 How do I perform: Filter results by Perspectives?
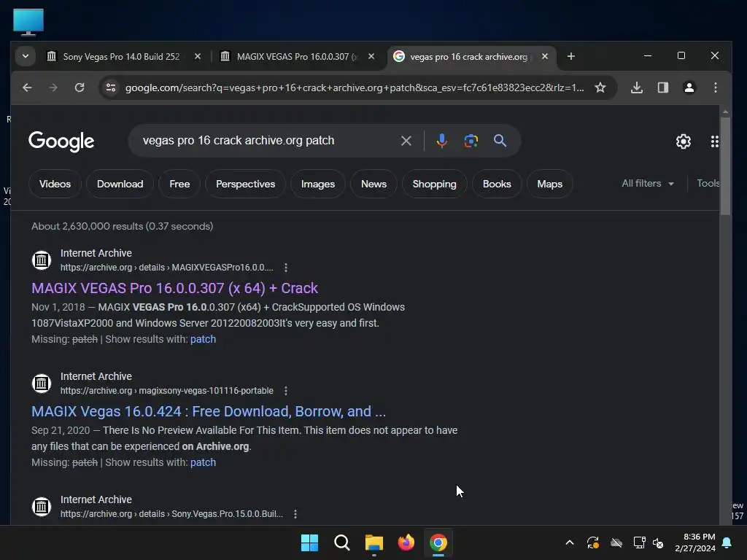pyautogui.click(x=245, y=184)
